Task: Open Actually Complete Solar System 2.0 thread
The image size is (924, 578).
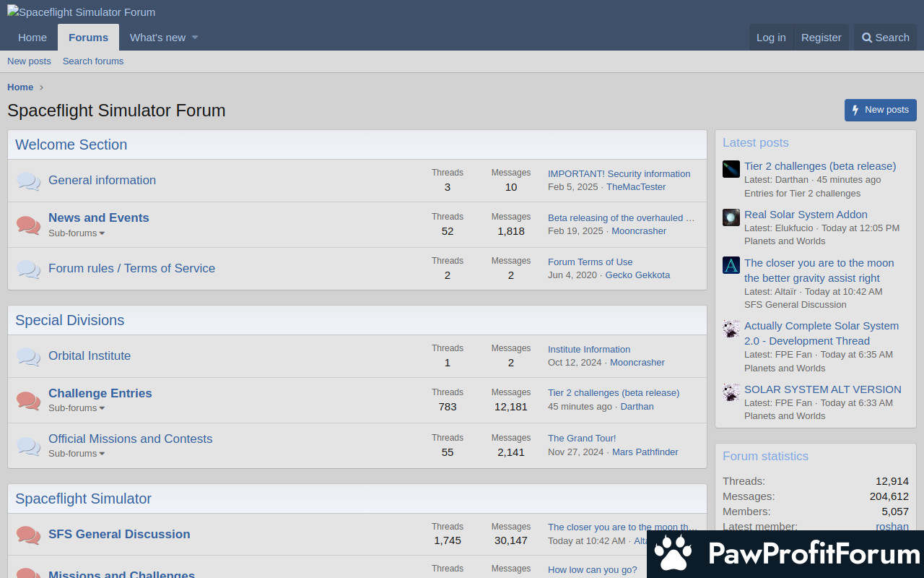Action: (x=821, y=333)
